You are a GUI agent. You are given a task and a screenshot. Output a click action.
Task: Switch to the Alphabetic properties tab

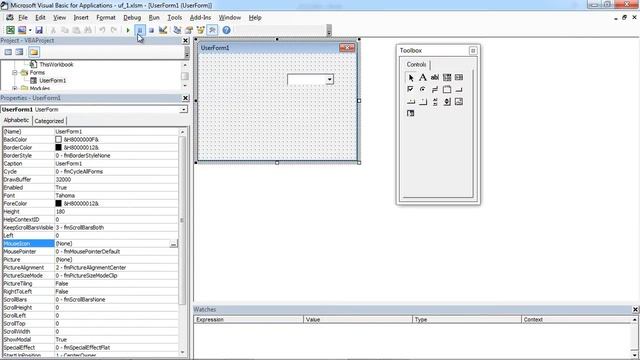pyautogui.click(x=16, y=120)
